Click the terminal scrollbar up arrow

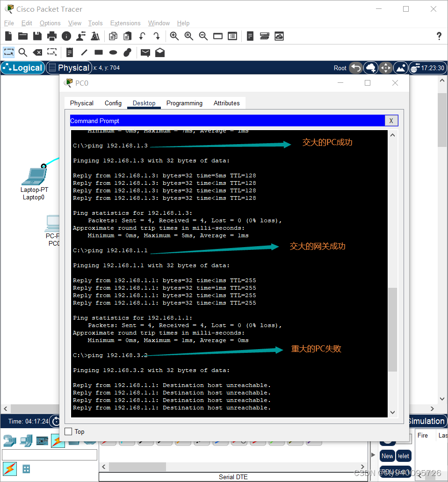point(393,135)
